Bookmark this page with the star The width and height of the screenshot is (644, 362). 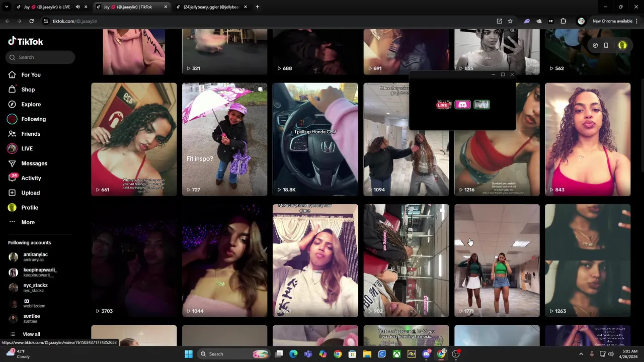(x=510, y=21)
